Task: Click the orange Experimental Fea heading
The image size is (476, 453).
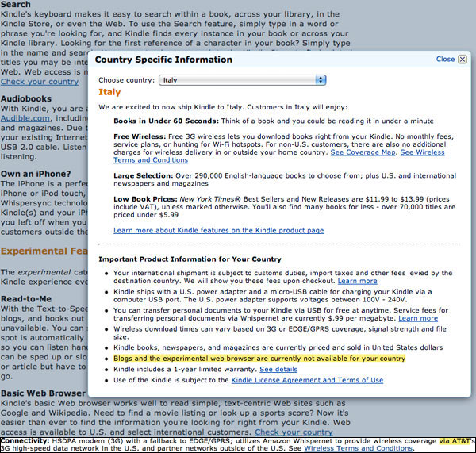Action: (x=44, y=251)
